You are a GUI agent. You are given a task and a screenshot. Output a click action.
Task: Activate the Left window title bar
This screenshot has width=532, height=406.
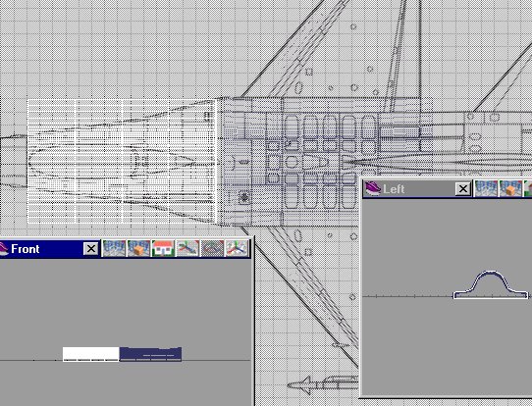pyautogui.click(x=417, y=188)
